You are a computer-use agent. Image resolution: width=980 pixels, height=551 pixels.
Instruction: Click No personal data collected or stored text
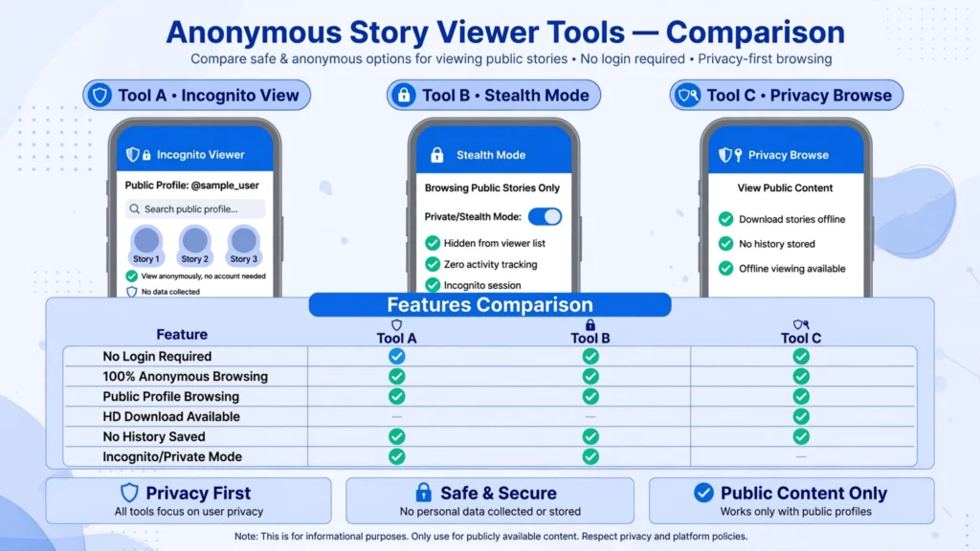coord(490,511)
